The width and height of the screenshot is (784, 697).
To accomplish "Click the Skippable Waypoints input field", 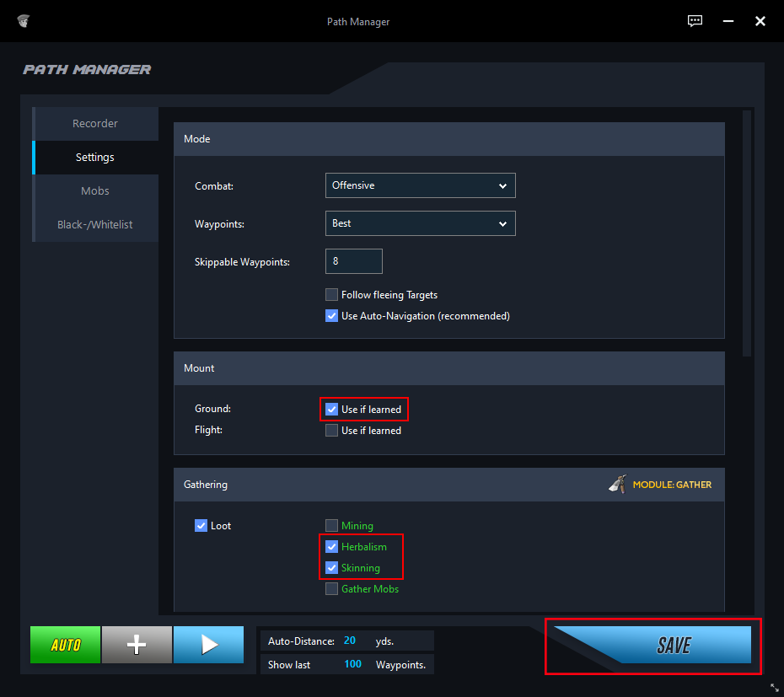I will 353,261.
